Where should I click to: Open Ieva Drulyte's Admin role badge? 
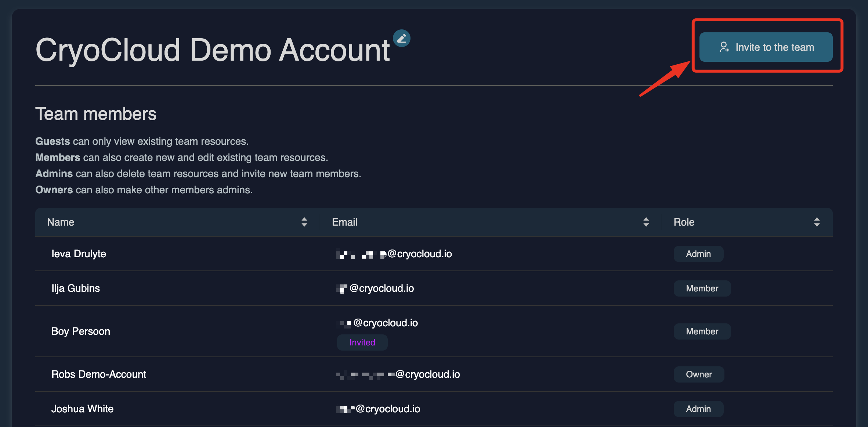[698, 254]
